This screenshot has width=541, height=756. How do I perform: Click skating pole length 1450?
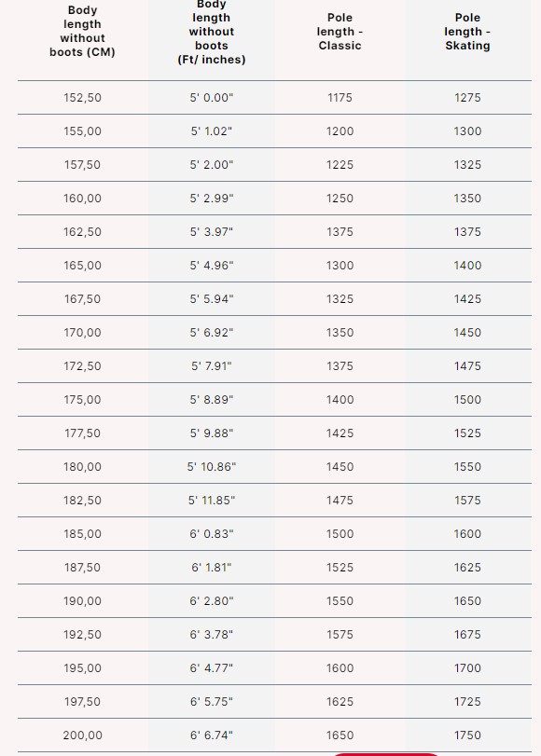coord(467,333)
